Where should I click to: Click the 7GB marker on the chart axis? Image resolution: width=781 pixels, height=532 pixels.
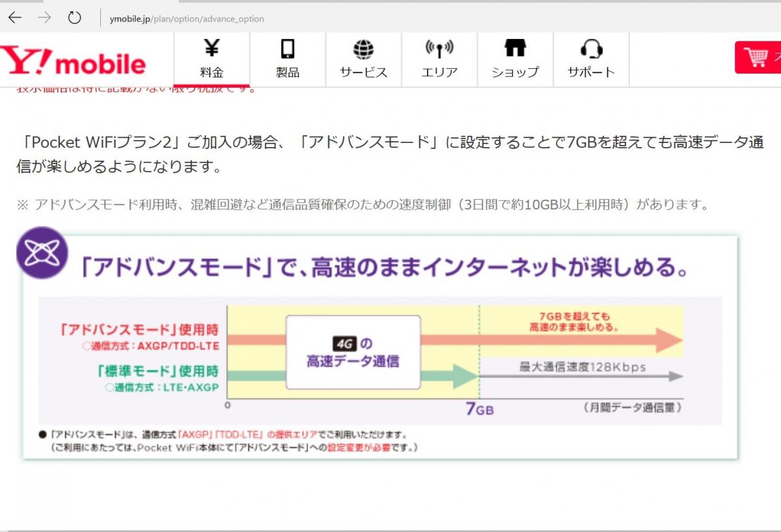tap(480, 408)
